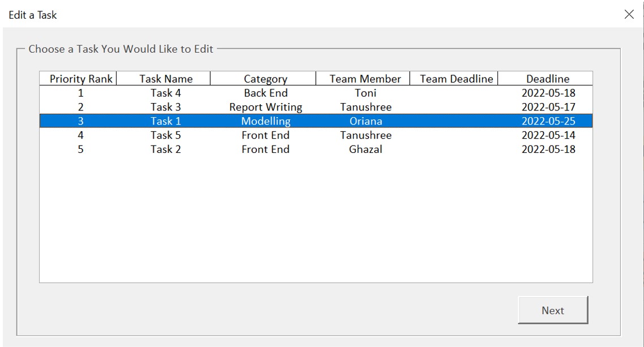Select the Task 3 row

[165, 106]
